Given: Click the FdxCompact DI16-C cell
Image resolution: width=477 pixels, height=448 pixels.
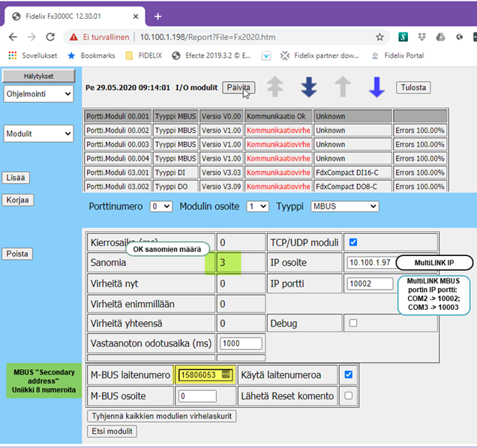Looking at the screenshot, I should click(353, 173).
